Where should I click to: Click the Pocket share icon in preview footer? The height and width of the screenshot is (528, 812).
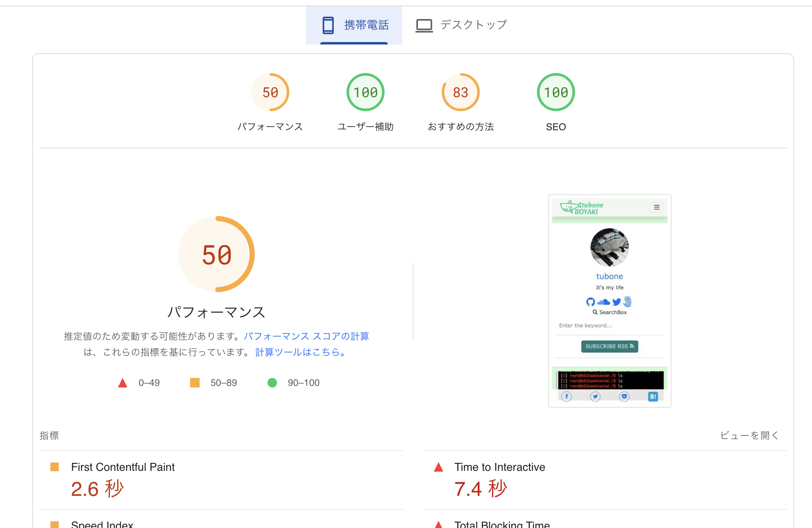coord(624,396)
